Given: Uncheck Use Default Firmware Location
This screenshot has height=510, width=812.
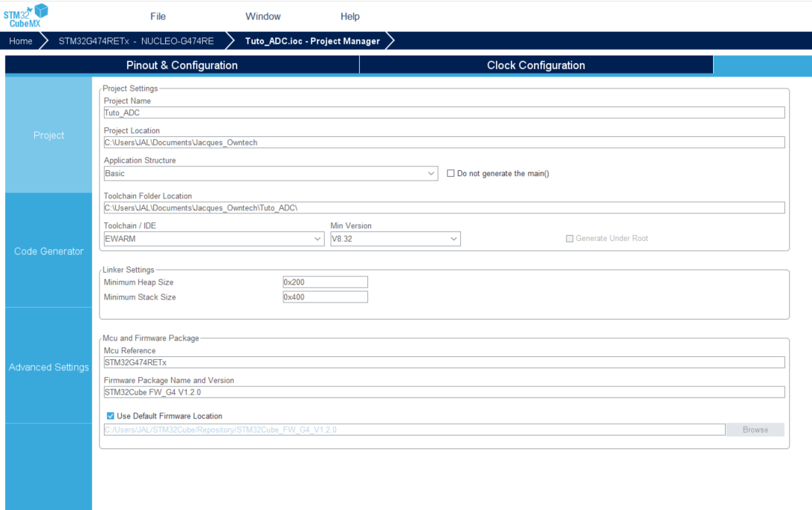Looking at the screenshot, I should [110, 416].
